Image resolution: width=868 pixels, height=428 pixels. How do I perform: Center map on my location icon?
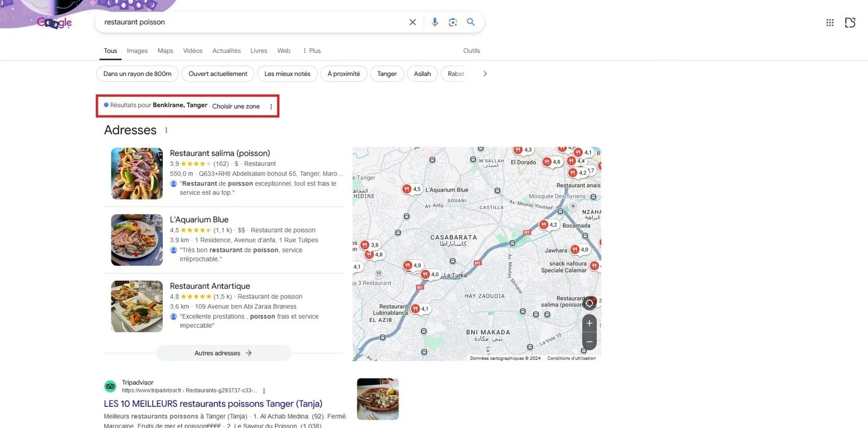(590, 303)
